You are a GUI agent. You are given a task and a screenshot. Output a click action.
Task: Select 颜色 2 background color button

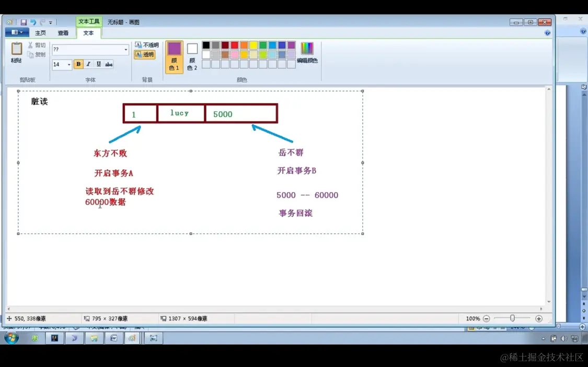[192, 56]
